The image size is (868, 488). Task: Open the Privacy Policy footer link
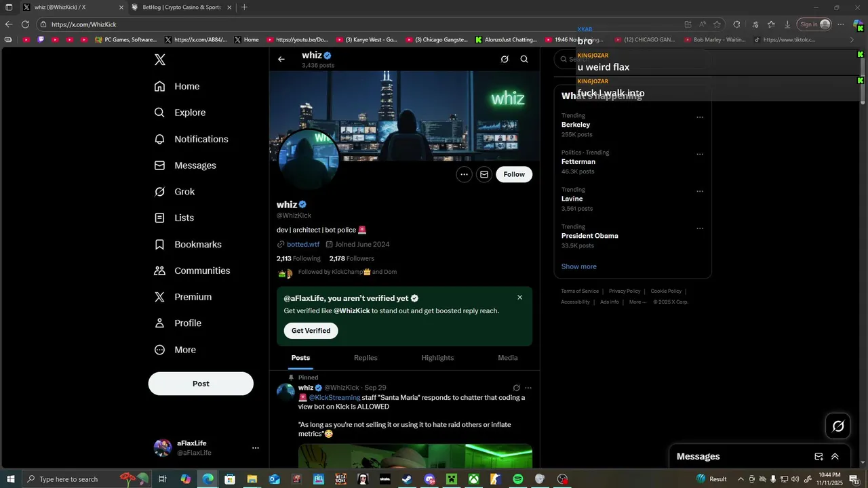(x=625, y=291)
